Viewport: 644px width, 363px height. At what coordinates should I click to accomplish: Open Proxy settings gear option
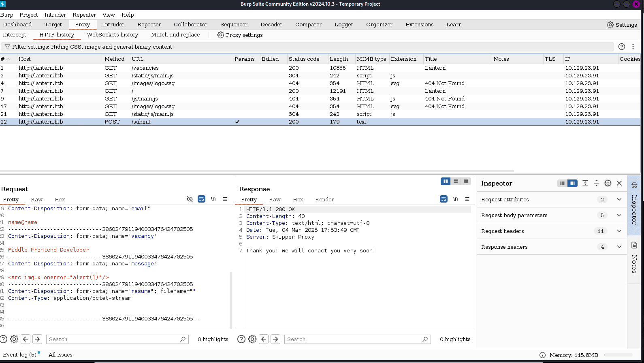(240, 35)
